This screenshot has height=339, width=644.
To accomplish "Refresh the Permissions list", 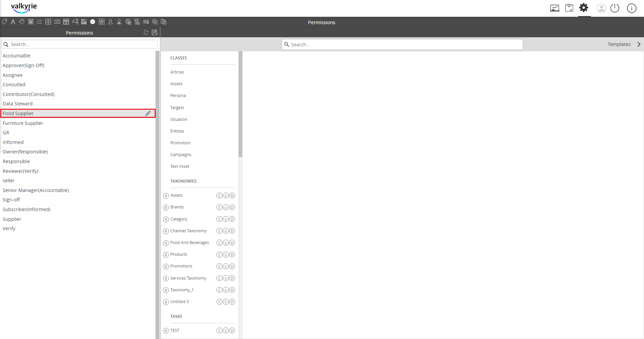I will coord(146,33).
